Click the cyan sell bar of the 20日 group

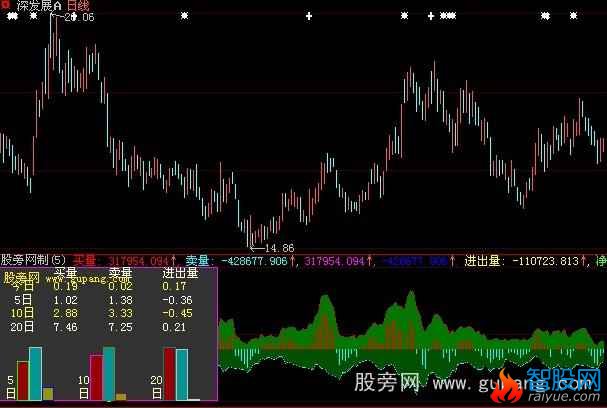pos(182,374)
